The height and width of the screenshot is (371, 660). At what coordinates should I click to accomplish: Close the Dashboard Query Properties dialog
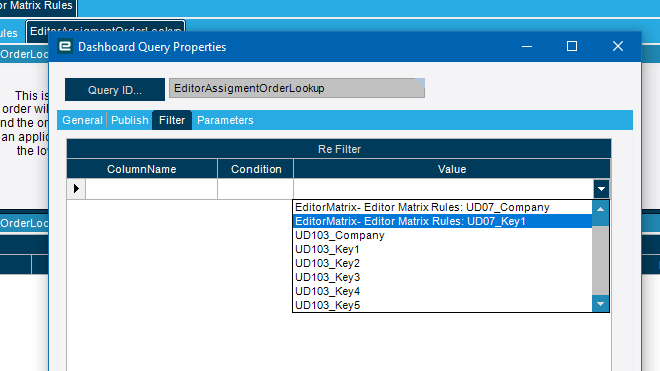pos(617,46)
